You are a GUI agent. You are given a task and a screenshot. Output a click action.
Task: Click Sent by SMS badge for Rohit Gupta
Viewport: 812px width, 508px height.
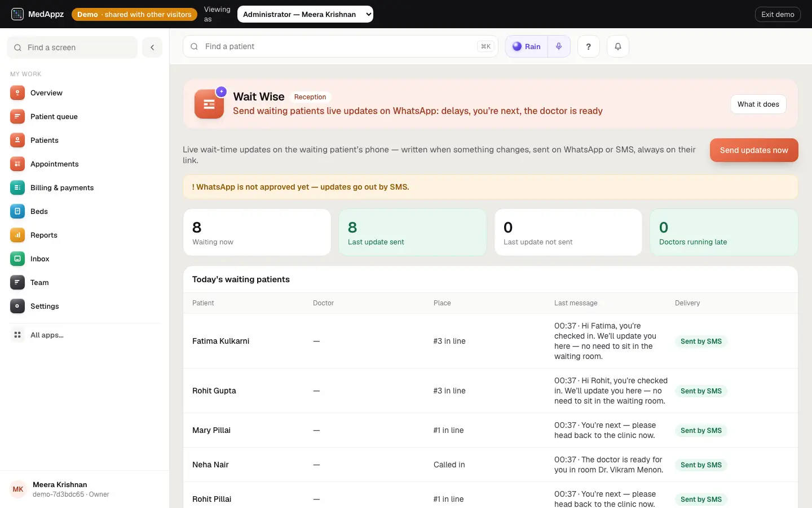pos(701,391)
